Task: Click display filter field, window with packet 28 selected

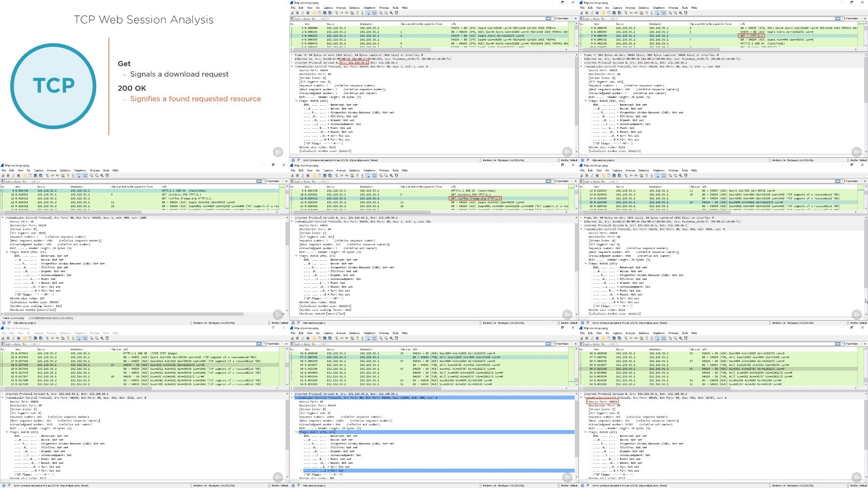Action: 130,344
